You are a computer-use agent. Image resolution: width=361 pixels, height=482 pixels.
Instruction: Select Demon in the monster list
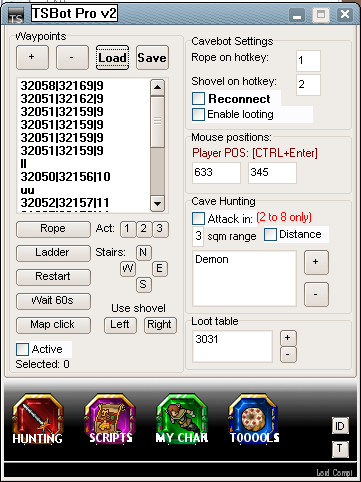pos(212,259)
